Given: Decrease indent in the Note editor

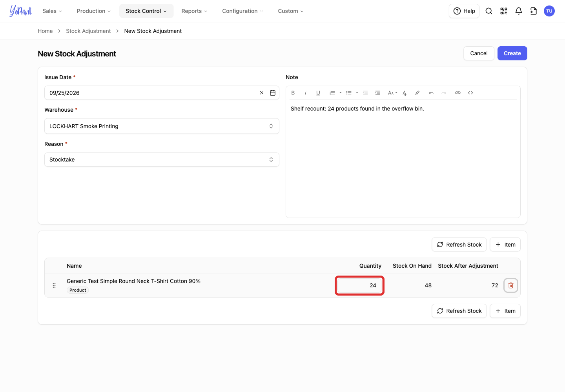Looking at the screenshot, I should 365,93.
